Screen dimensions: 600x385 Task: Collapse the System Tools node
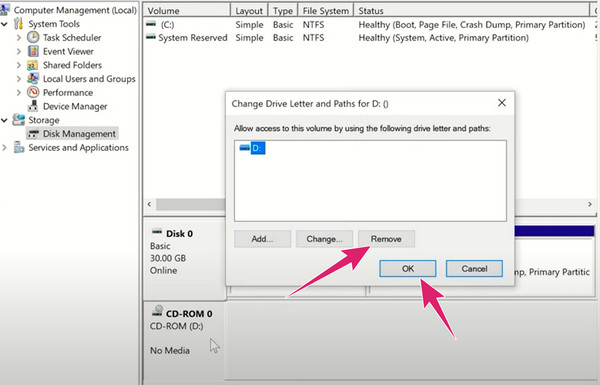5,24
